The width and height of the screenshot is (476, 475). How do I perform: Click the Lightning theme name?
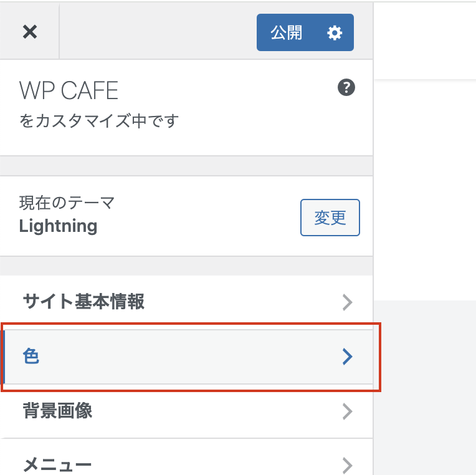pyautogui.click(x=58, y=226)
